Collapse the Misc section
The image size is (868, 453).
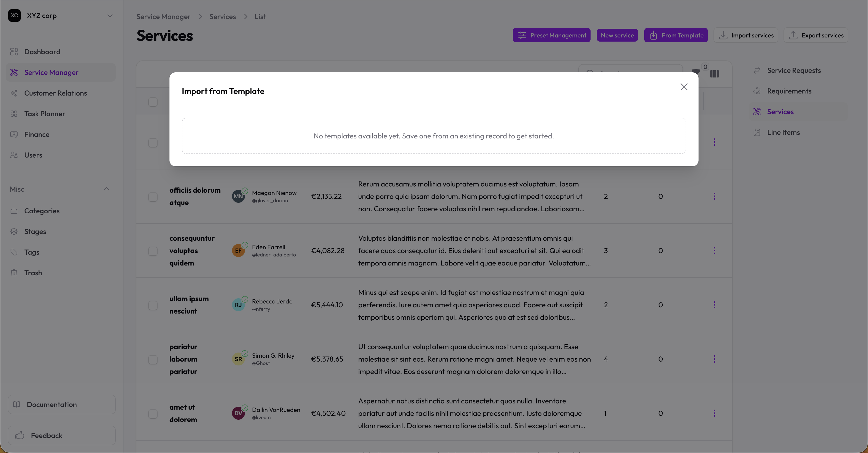pos(106,189)
